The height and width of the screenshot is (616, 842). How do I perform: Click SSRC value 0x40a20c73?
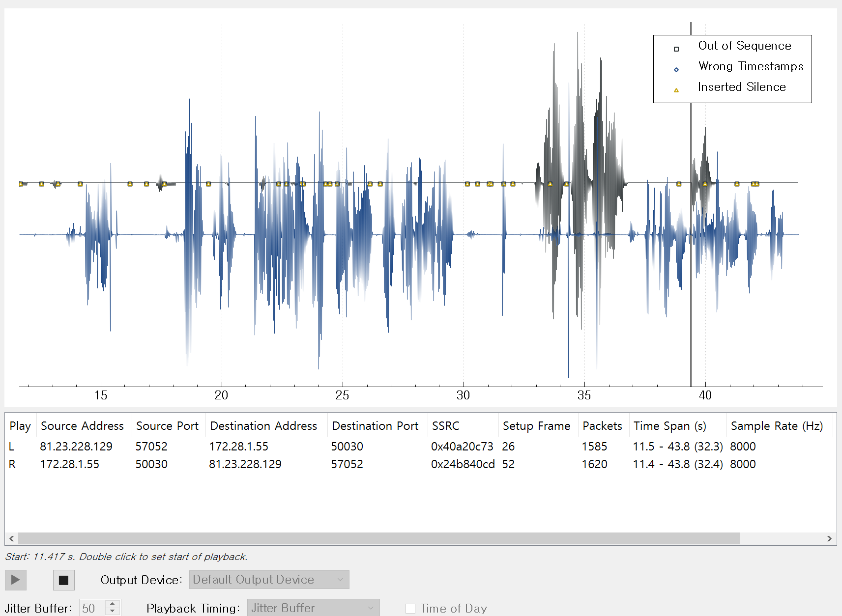462,447
